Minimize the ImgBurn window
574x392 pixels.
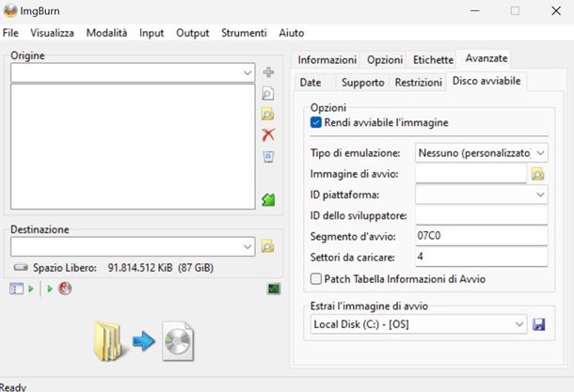pos(475,11)
